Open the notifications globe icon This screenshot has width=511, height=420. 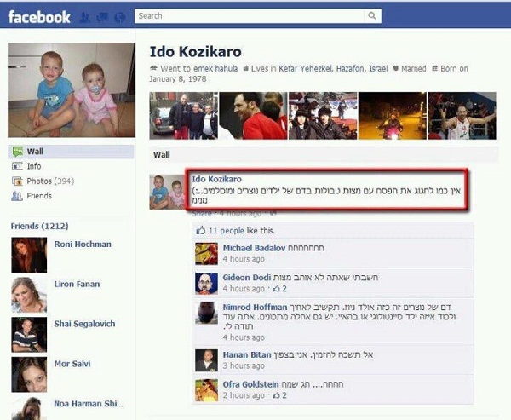119,17
